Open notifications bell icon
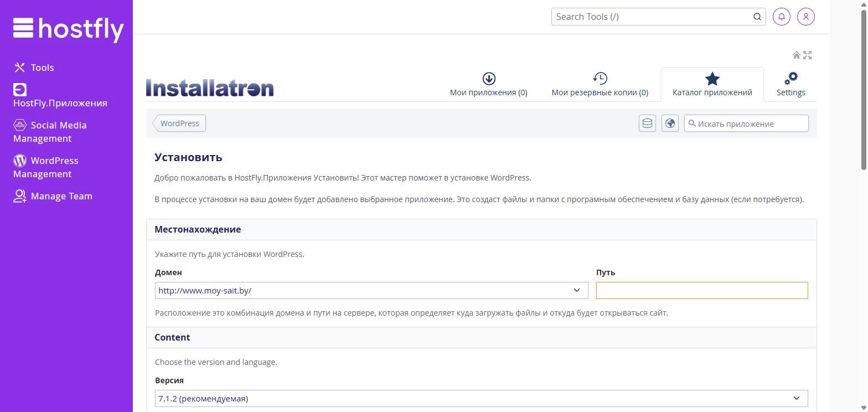 point(782,17)
